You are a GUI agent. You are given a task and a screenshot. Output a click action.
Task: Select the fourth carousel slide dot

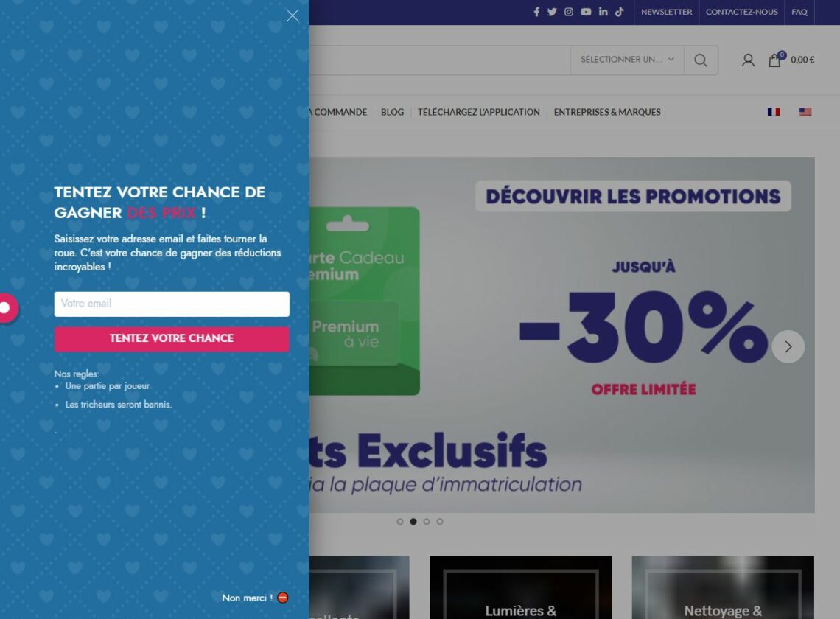pyautogui.click(x=440, y=522)
